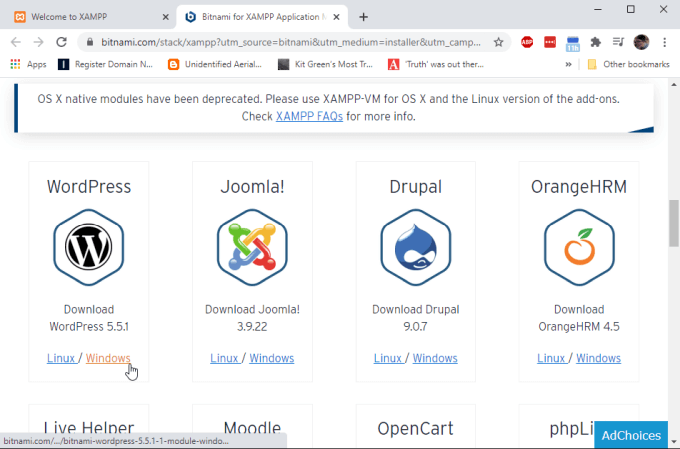Open the blue calendar extension icon

pos(572,43)
